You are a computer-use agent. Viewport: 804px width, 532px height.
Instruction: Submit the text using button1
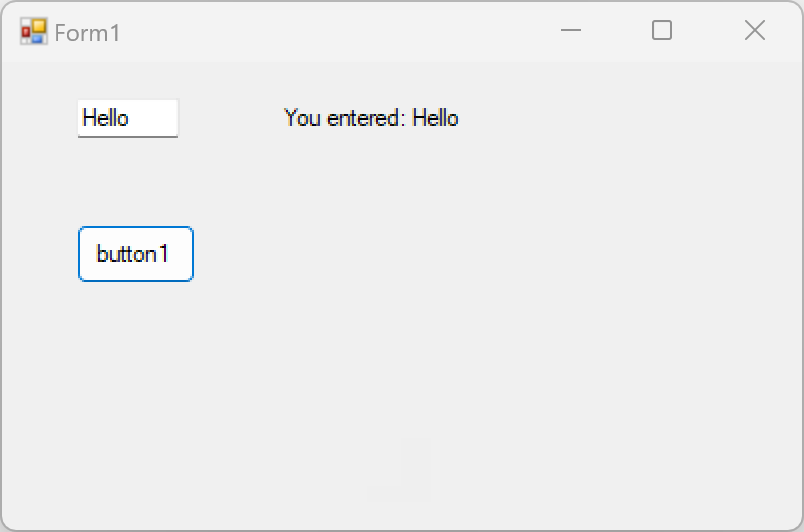[136, 254]
